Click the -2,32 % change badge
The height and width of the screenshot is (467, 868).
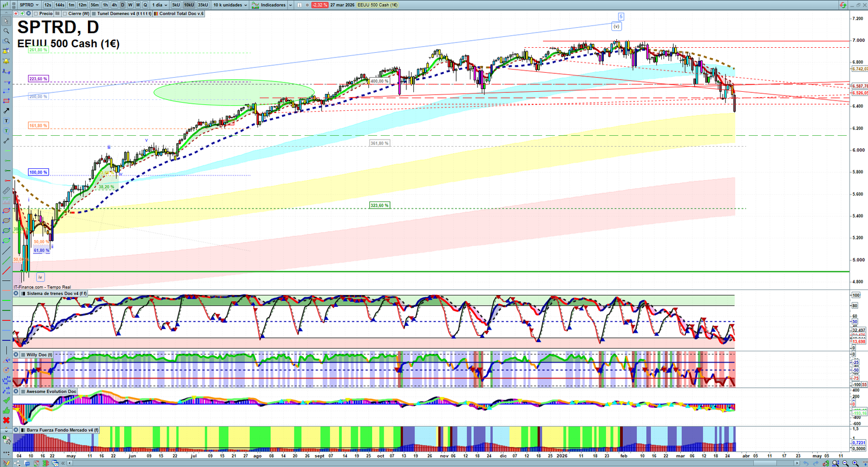click(320, 5)
